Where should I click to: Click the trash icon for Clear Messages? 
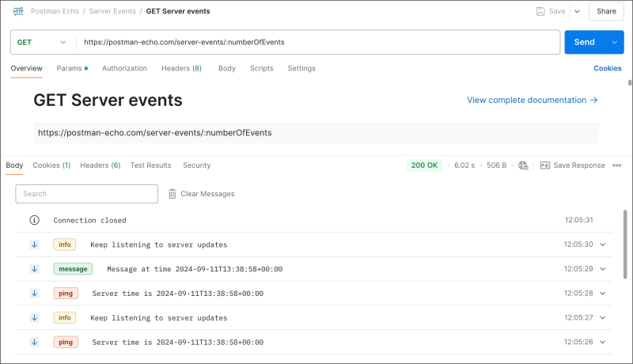[x=172, y=194]
